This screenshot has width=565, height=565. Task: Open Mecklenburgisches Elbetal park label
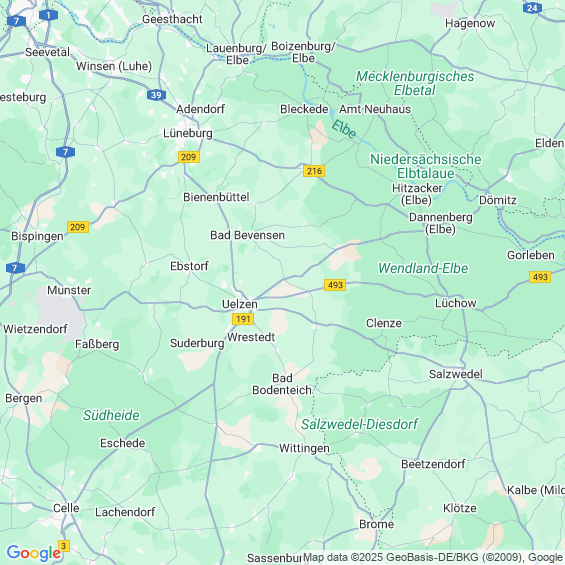coord(415,83)
